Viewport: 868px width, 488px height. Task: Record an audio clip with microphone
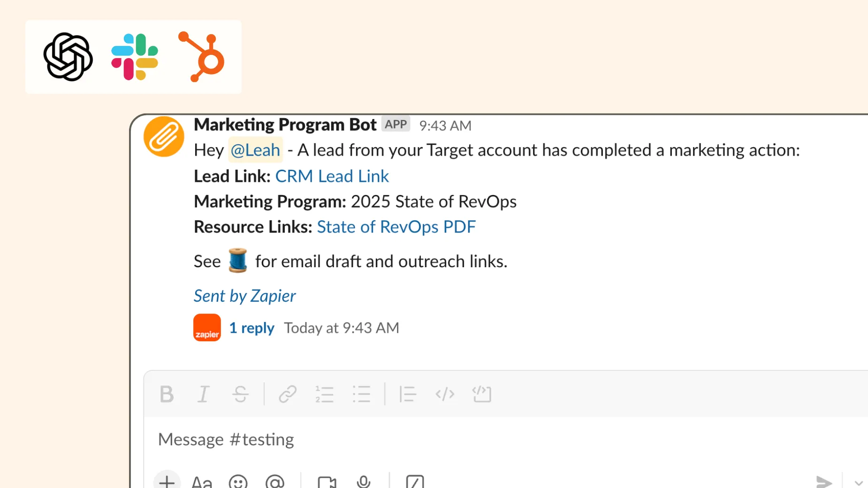[x=364, y=482]
